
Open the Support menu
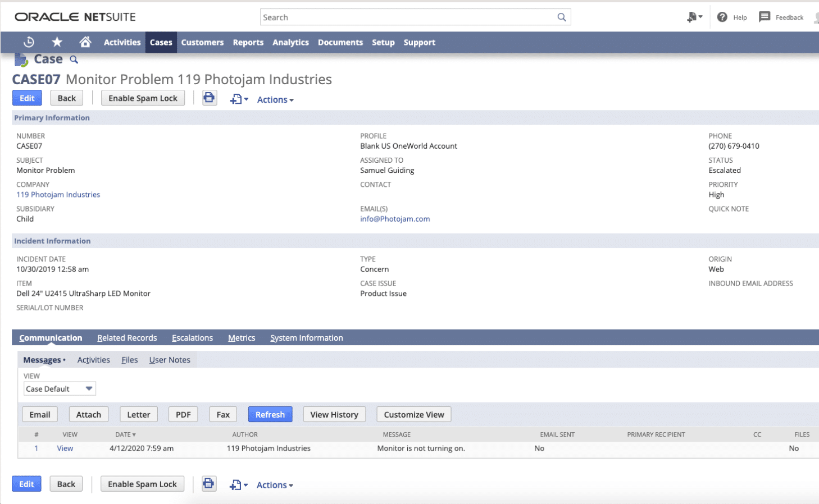click(x=419, y=42)
